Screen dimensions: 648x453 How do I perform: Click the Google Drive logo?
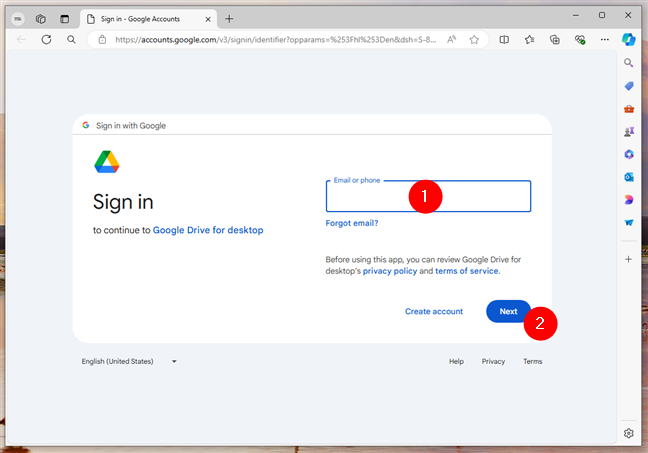107,162
